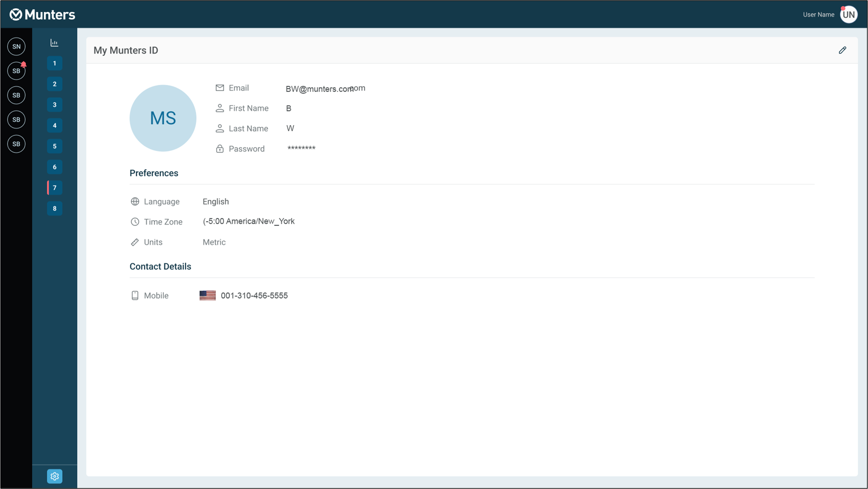Click the pencil edit icon
868x489 pixels.
coord(842,50)
